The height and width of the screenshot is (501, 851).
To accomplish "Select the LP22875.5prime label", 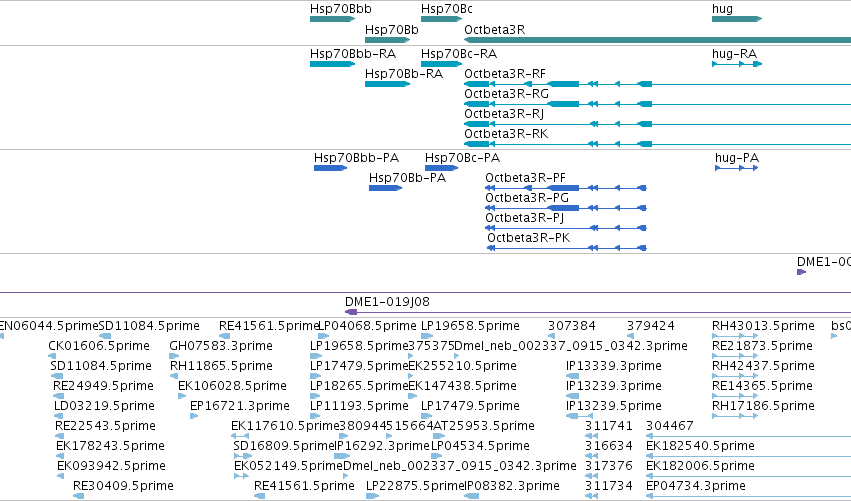I will [415, 486].
